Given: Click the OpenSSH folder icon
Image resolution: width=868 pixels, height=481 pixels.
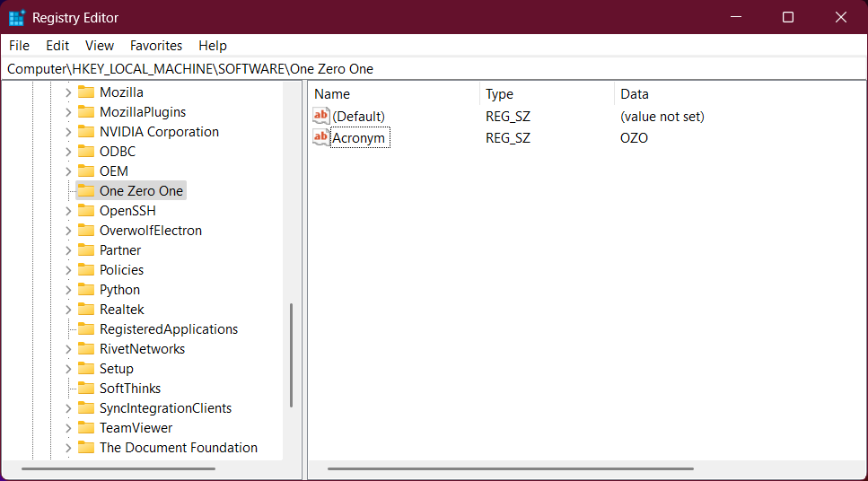Looking at the screenshot, I should pyautogui.click(x=86, y=211).
